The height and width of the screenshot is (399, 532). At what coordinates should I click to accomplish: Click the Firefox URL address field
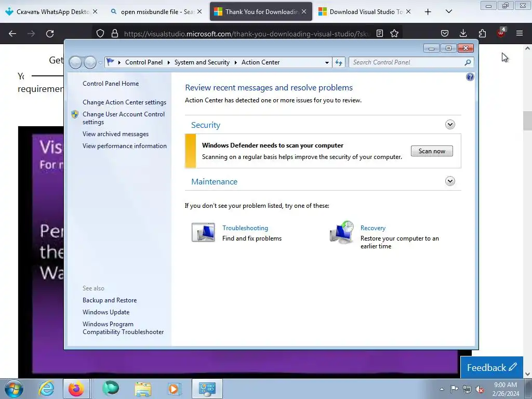(247, 34)
